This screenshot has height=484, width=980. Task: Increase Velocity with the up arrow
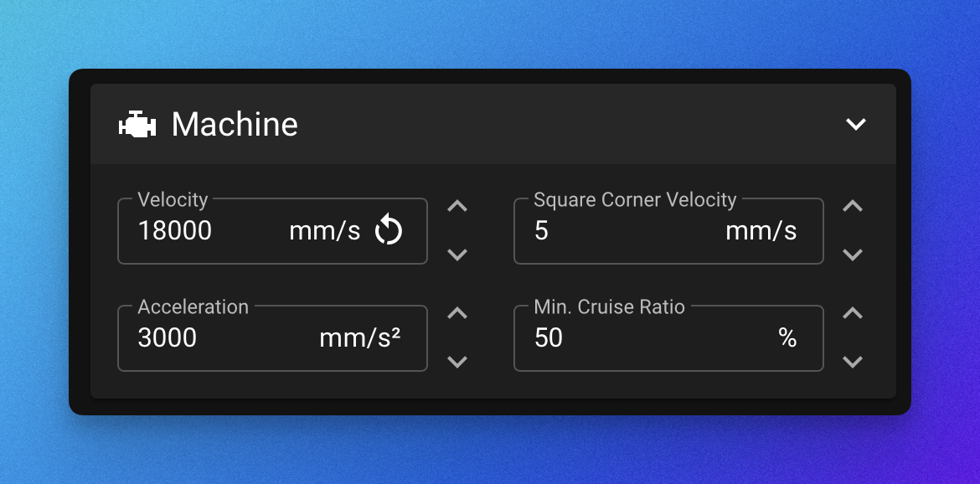point(457,206)
